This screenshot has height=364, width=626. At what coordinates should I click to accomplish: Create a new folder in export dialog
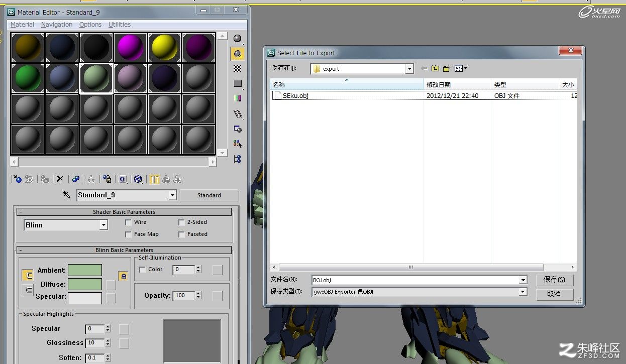[447, 68]
